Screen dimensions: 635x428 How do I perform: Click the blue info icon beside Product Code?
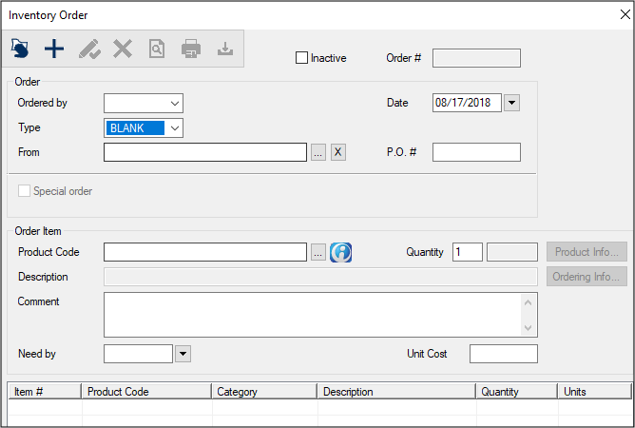(341, 252)
